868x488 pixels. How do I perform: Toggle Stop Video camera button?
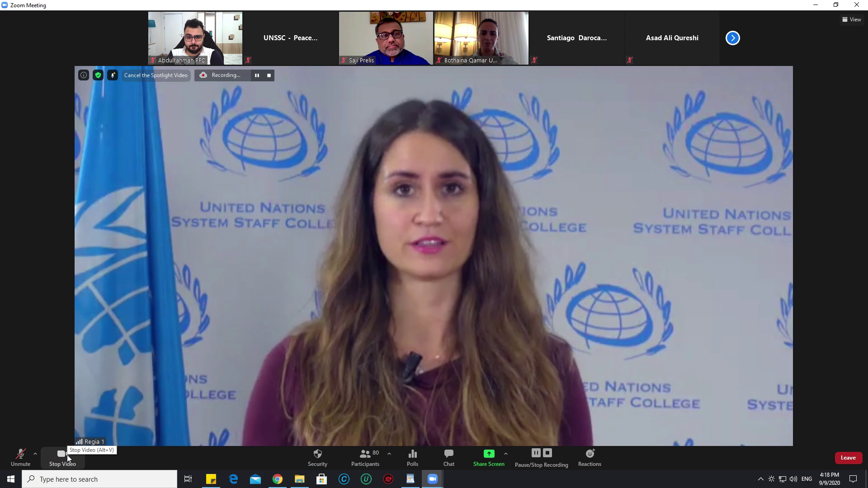62,457
